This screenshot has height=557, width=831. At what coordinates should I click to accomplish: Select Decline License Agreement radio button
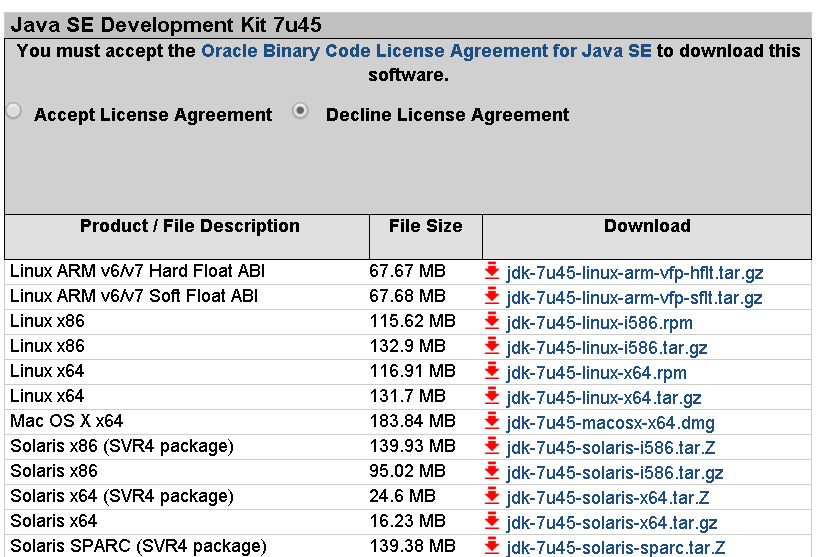[300, 111]
